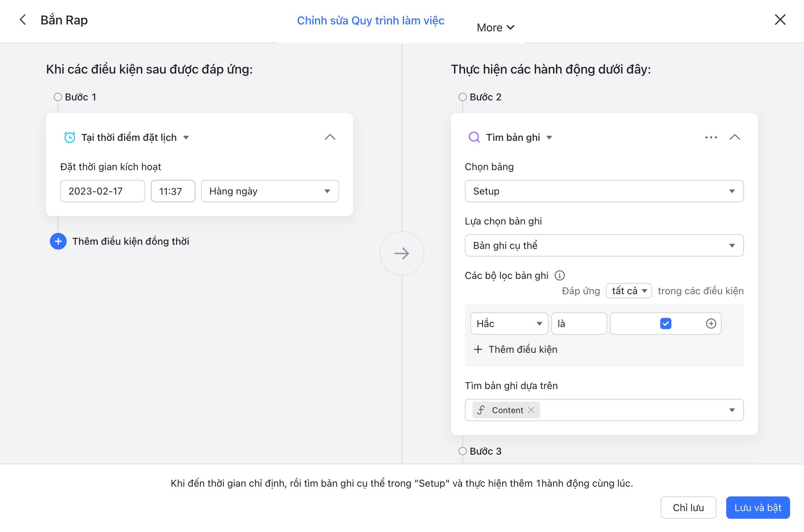
Task: Click the circled plus in filter value
Action: [711, 324]
